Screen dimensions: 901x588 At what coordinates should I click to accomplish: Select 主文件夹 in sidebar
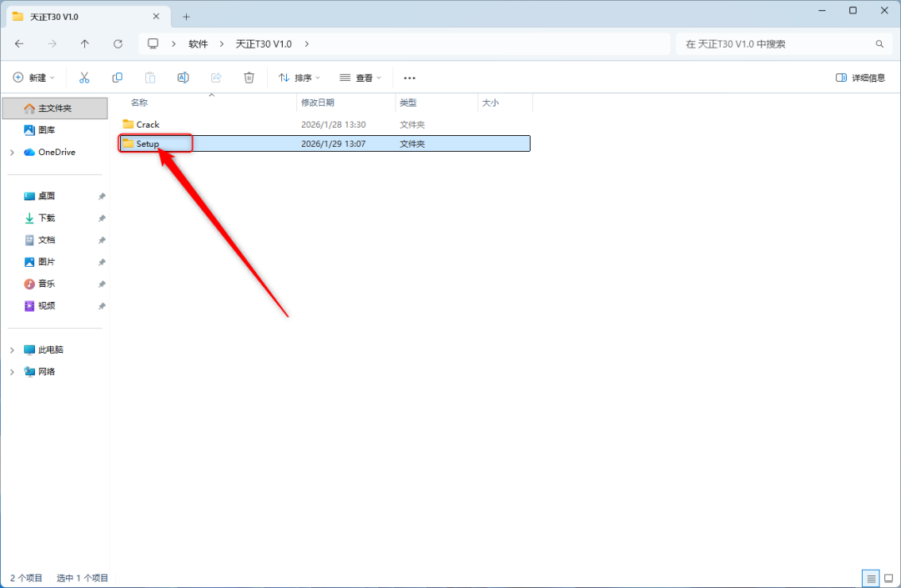pos(55,108)
